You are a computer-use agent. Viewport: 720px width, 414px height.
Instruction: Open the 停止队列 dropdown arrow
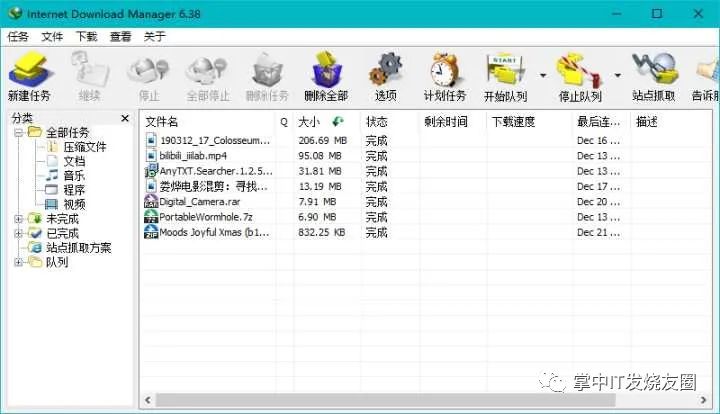click(x=618, y=75)
